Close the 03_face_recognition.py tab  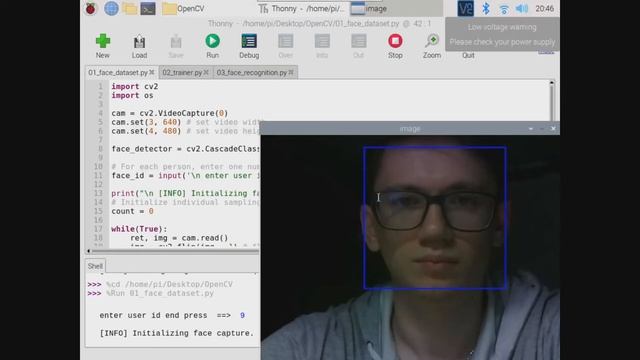[x=291, y=72]
